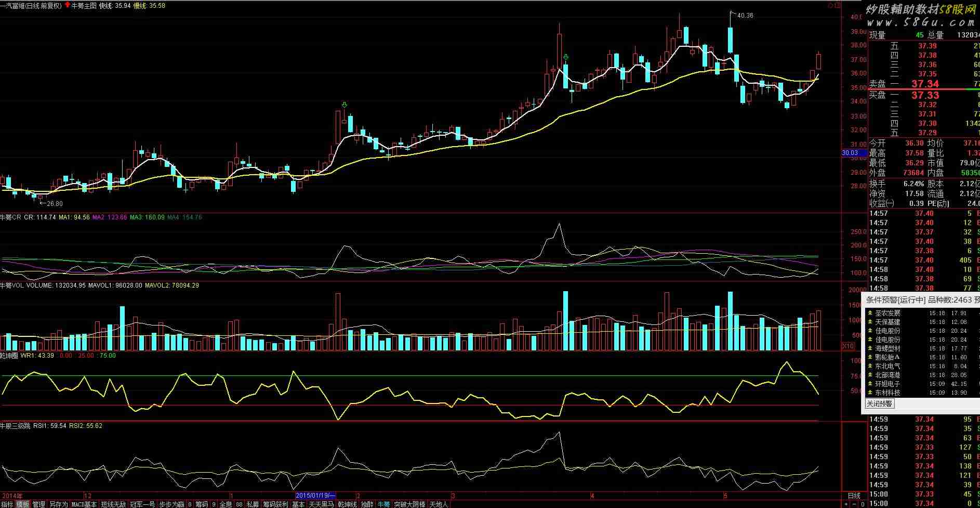Screen dimensions: 980x508
Task: Select the 天天黑马 template tab
Action: tap(322, 504)
